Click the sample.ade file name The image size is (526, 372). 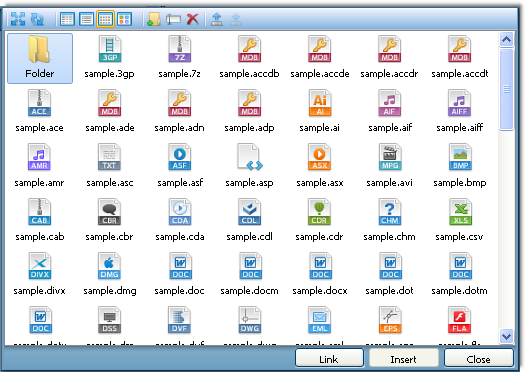[110, 128]
